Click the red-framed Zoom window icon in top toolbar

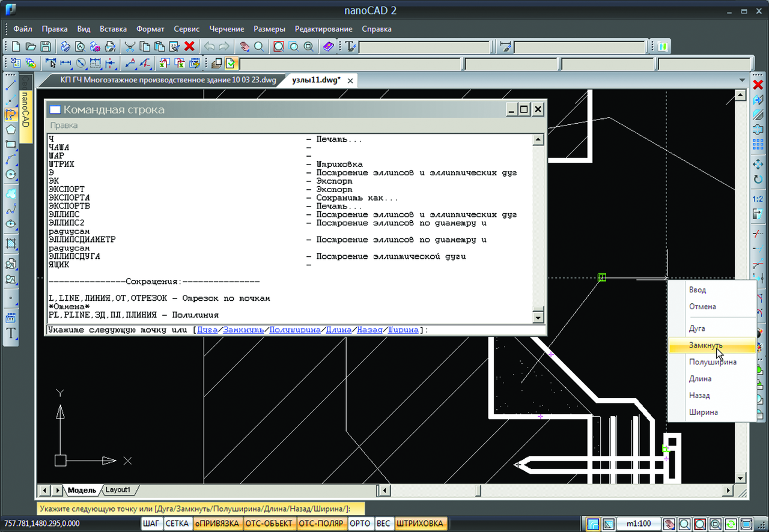(x=279, y=46)
